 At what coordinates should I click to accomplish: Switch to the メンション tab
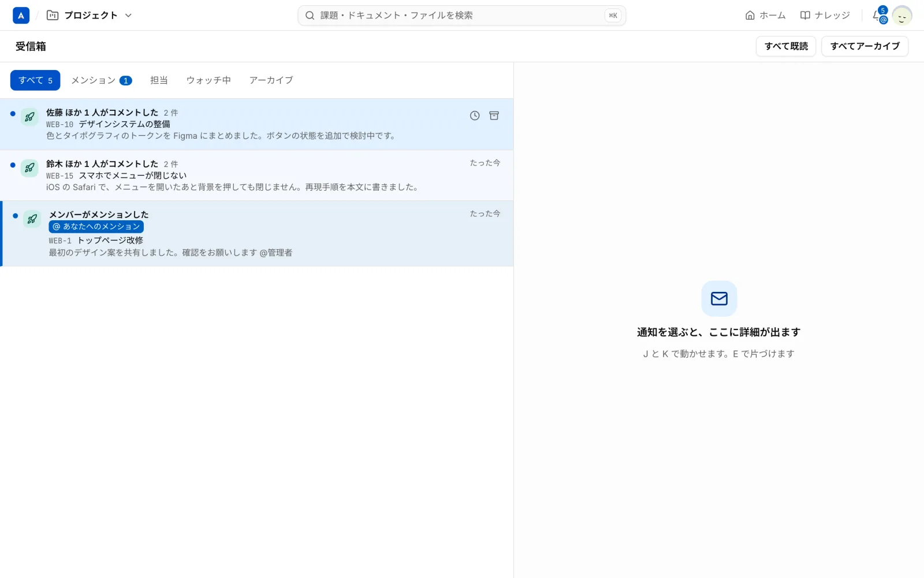coord(101,80)
